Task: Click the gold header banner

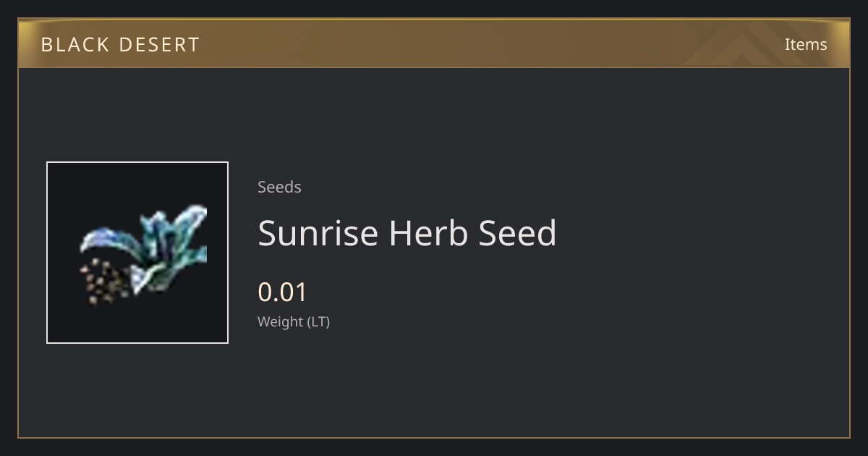Action: [x=434, y=43]
